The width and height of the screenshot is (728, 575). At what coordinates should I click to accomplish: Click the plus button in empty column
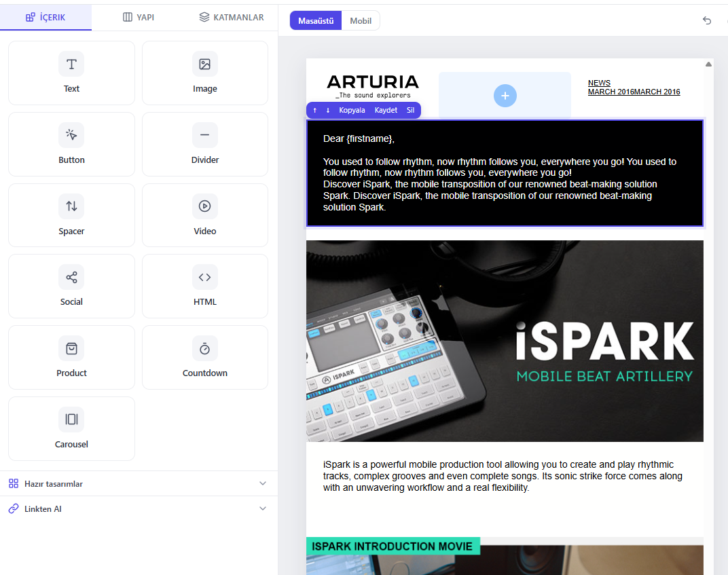(x=505, y=96)
